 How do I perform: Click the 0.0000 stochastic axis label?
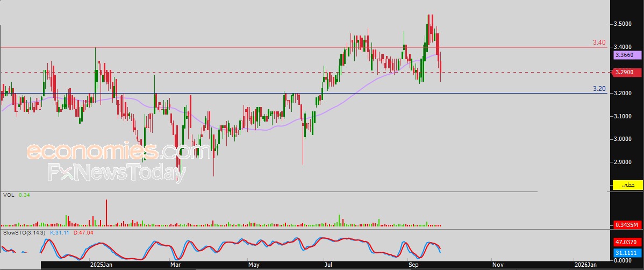pos(622,260)
